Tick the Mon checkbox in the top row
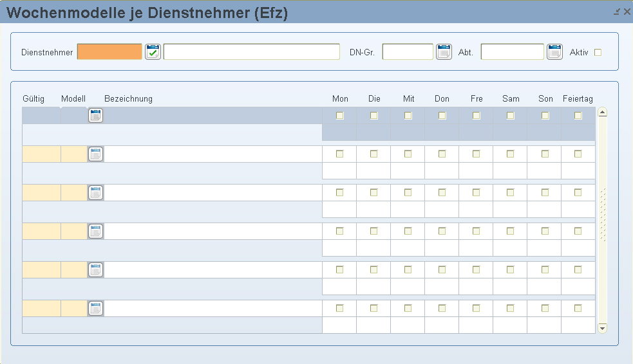The height and width of the screenshot is (364, 633). pos(340,116)
